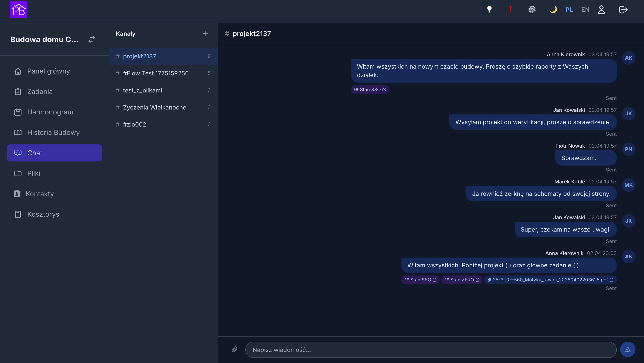Open the Stan ZERO task chip
644x363 pixels.
click(x=462, y=280)
